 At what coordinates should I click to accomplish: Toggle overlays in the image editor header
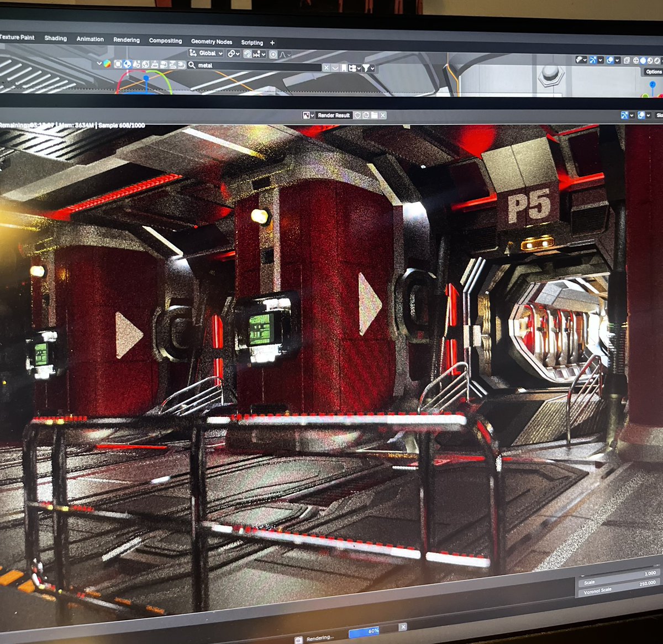coord(641,115)
